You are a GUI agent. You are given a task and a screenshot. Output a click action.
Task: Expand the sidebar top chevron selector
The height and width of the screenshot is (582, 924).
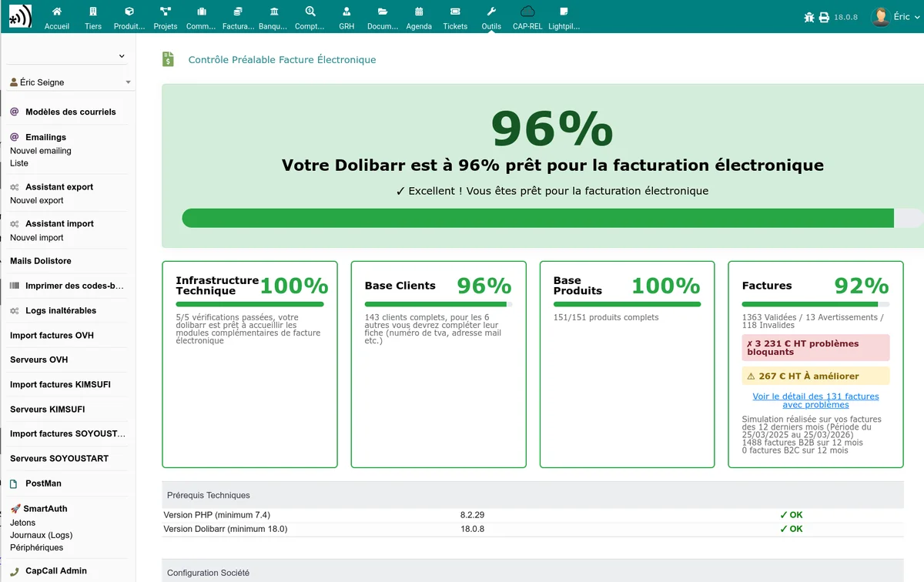tap(122, 56)
